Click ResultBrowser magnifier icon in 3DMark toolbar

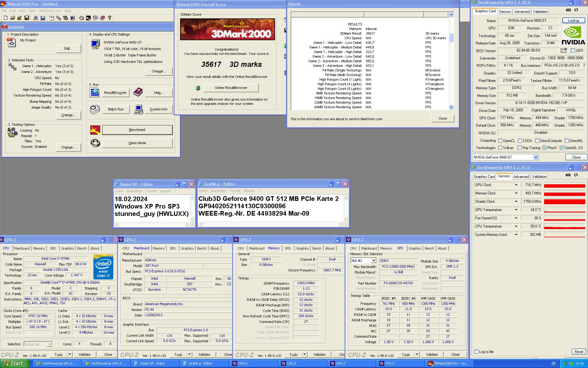click(x=43, y=18)
